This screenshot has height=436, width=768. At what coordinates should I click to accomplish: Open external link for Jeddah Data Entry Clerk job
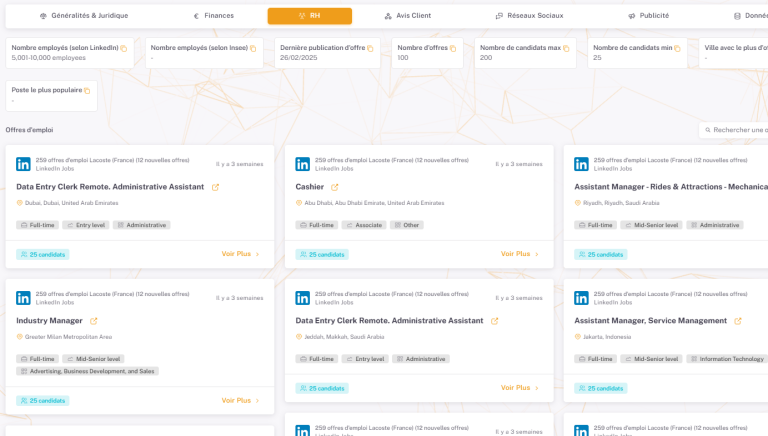(x=495, y=321)
